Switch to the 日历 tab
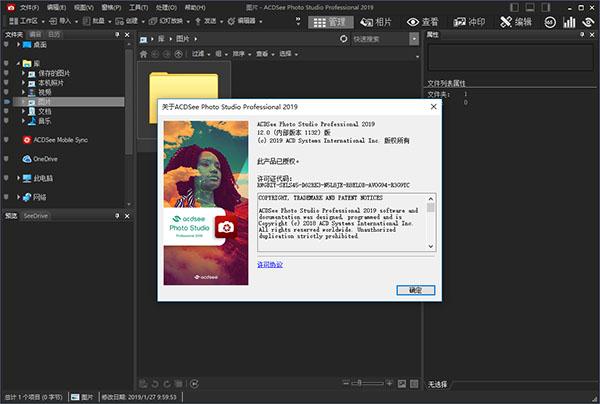 [54, 34]
